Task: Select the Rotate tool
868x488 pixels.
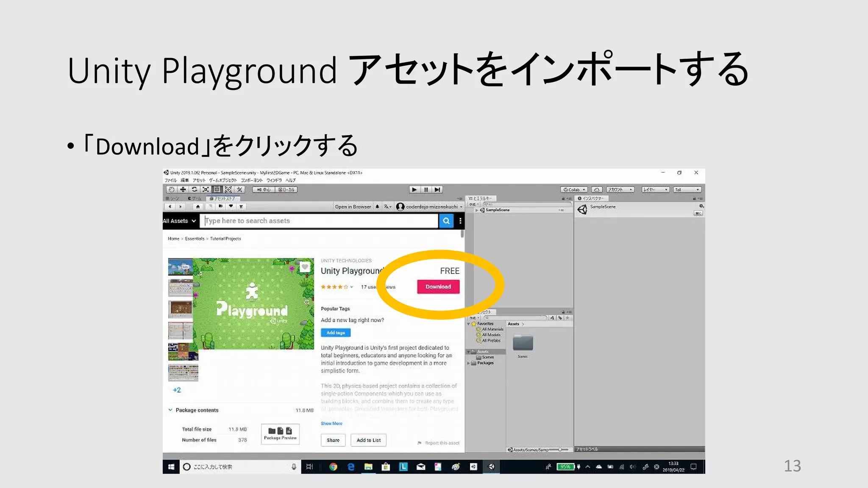Action: tap(195, 190)
